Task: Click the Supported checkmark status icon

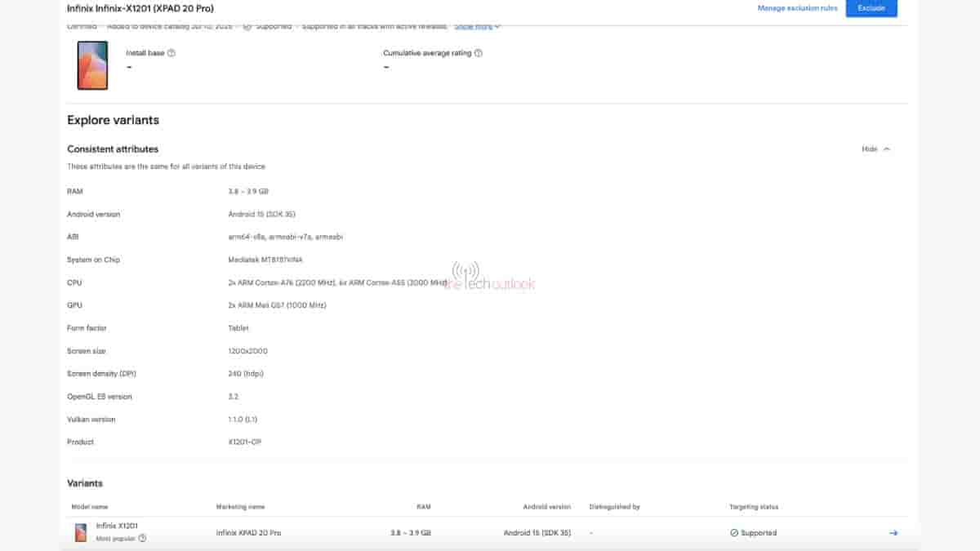Action: pos(734,533)
